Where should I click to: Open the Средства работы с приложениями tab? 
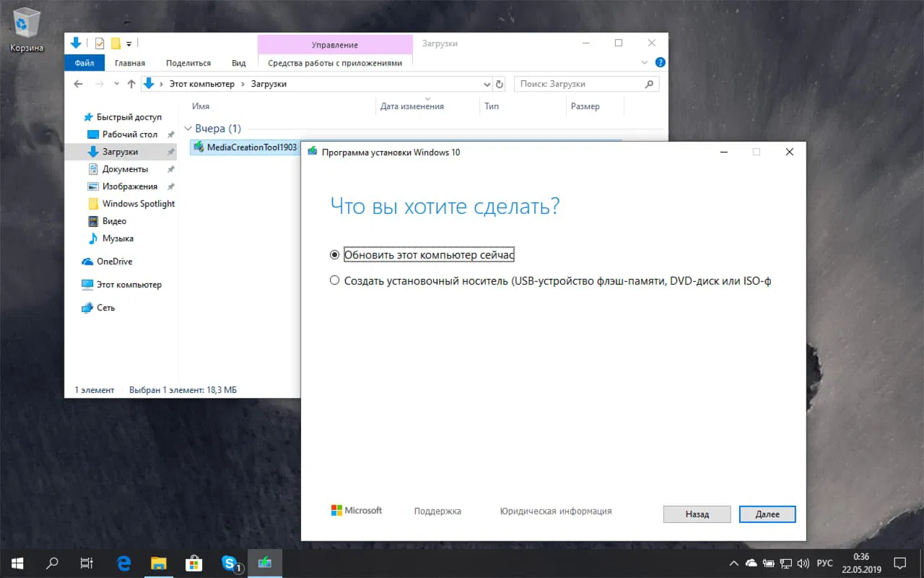click(x=334, y=62)
